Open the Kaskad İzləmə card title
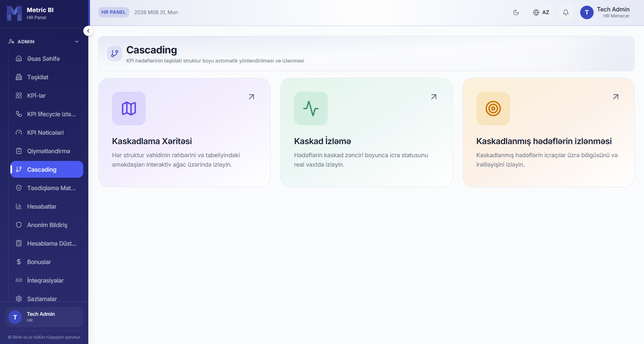The width and height of the screenshot is (644, 344). pos(323,141)
